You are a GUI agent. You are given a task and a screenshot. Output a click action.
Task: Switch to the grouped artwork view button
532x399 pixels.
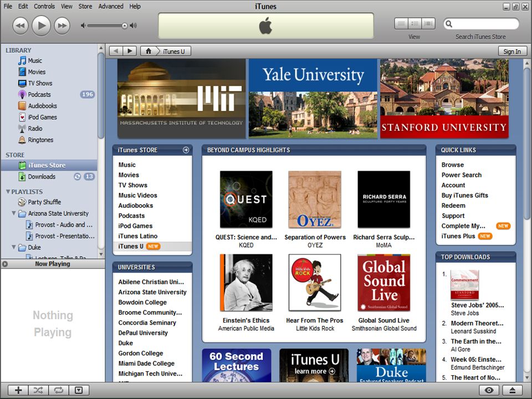pyautogui.click(x=415, y=24)
